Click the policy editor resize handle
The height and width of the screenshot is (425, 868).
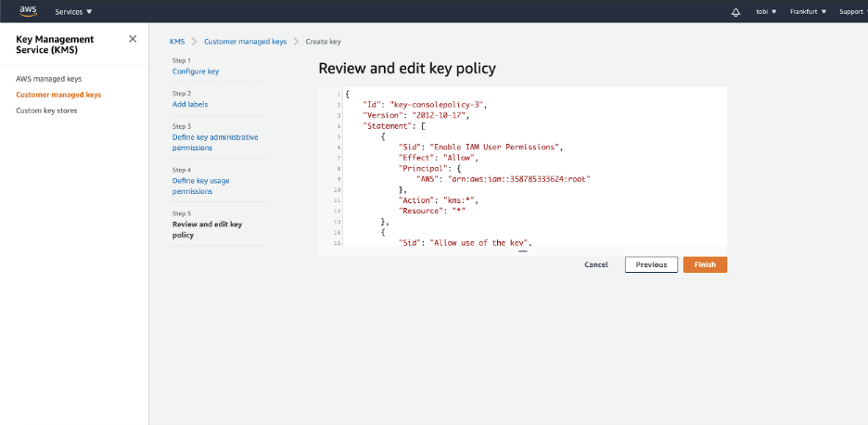pyautogui.click(x=523, y=251)
